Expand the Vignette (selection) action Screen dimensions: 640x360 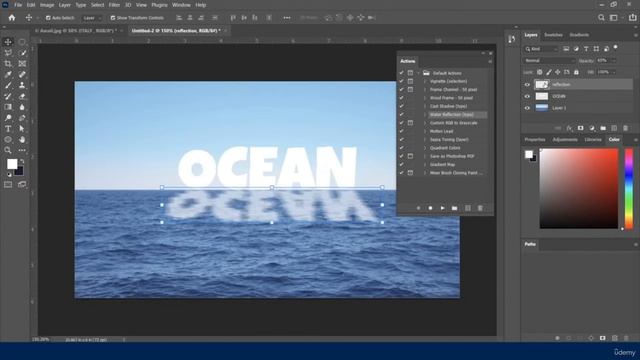(x=425, y=81)
